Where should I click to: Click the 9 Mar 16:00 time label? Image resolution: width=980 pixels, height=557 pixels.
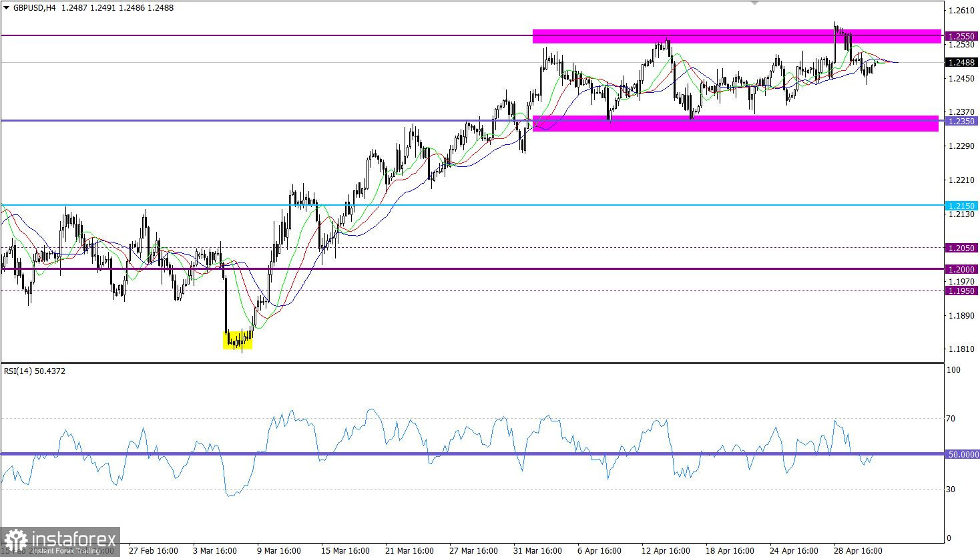click(x=280, y=551)
